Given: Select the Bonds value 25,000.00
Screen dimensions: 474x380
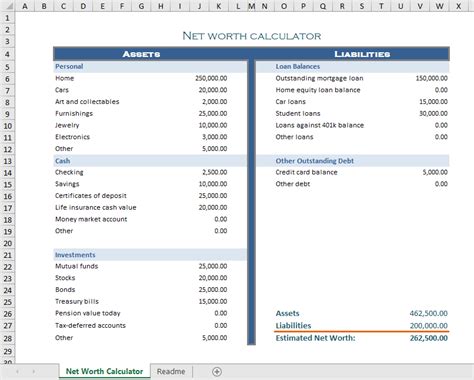Looking at the screenshot, I should 213,290.
